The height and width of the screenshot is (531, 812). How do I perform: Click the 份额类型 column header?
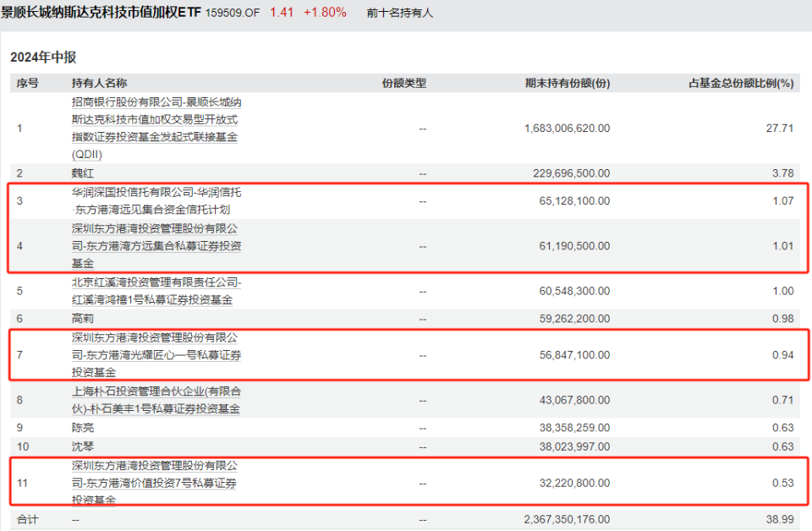[x=404, y=84]
